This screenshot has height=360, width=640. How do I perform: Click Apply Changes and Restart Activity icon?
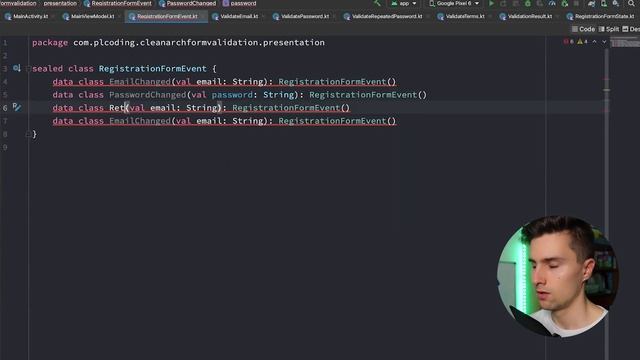click(503, 3)
